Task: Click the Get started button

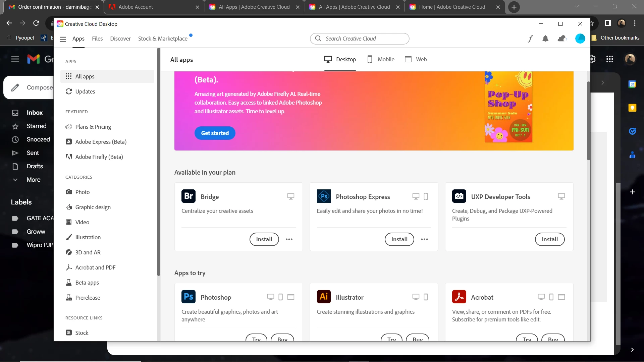Action: coord(215,133)
